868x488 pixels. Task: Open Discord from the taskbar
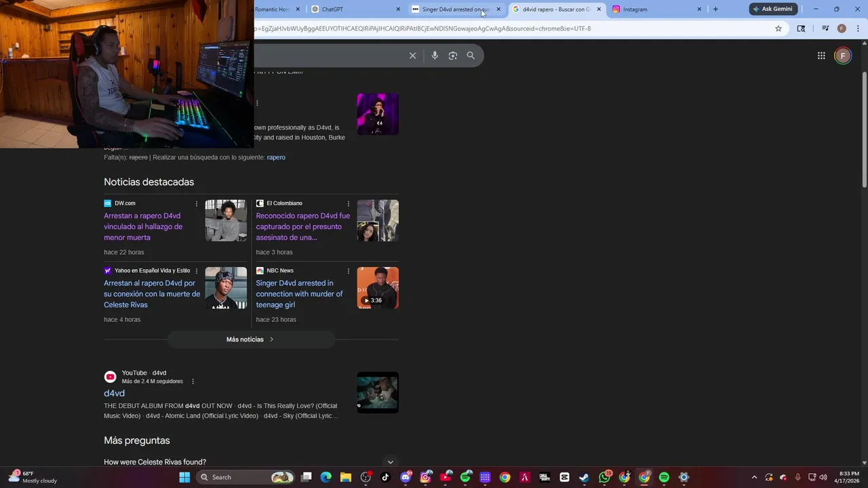(406, 477)
